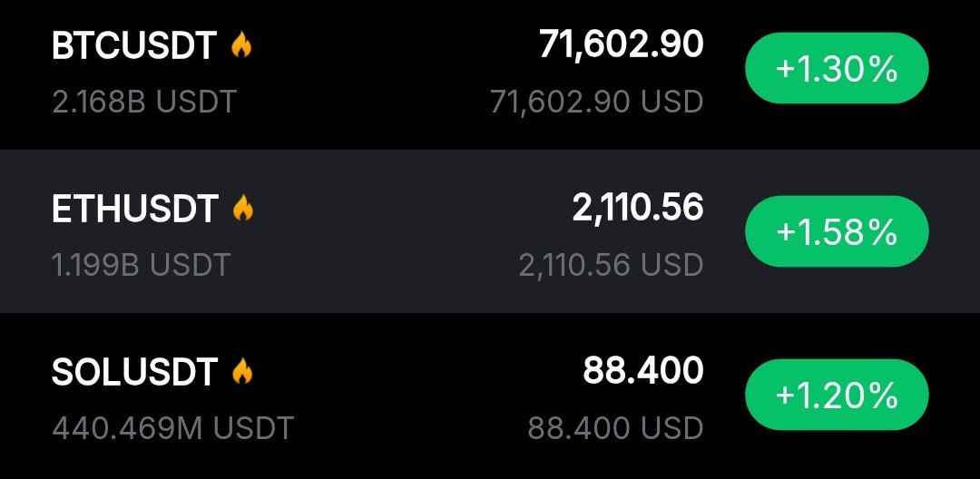980x479 pixels.
Task: Toggle the ETHUSDT +1.58% change badge
Action: [x=836, y=232]
